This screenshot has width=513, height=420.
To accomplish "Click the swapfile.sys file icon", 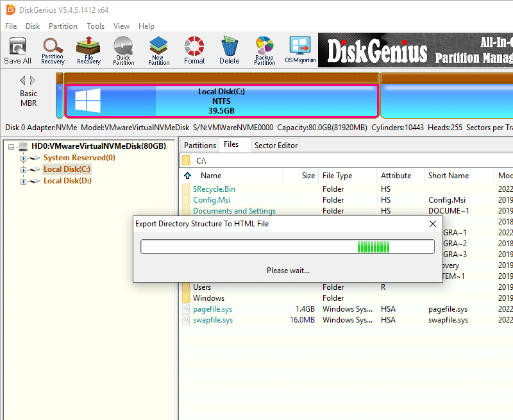I will tap(186, 319).
